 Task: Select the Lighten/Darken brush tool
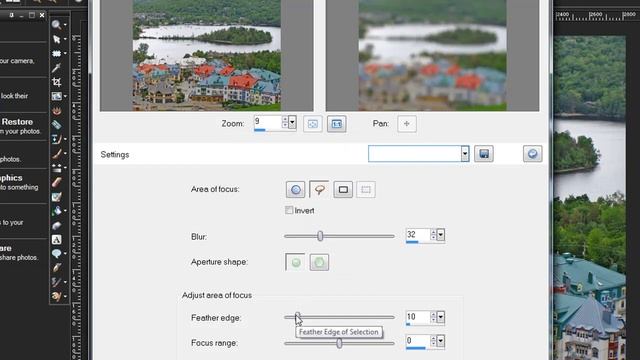tap(56, 168)
